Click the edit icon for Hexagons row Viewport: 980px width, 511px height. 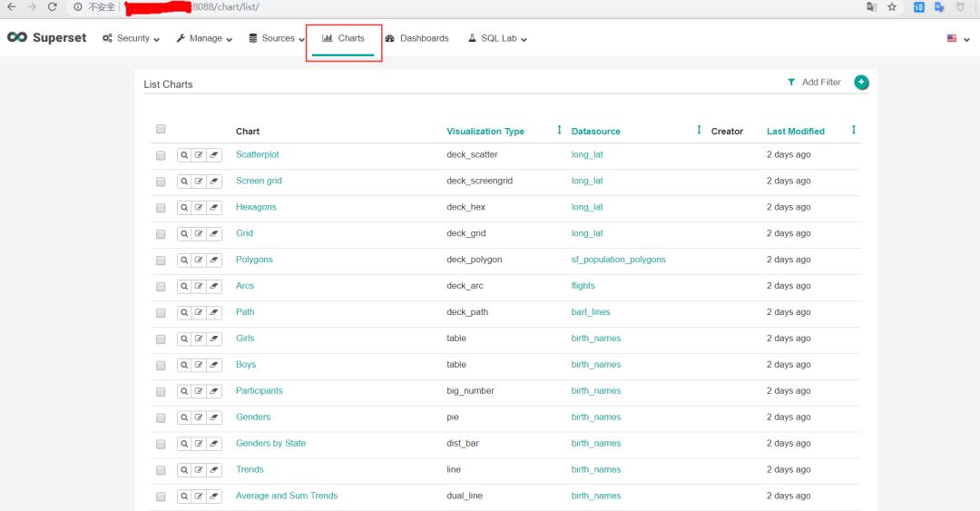pos(199,208)
